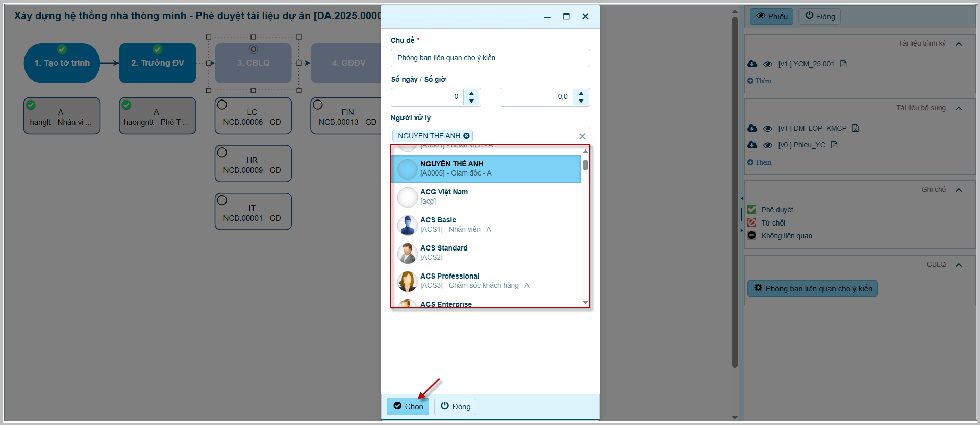Preview the YCM_25.001 document

767,64
